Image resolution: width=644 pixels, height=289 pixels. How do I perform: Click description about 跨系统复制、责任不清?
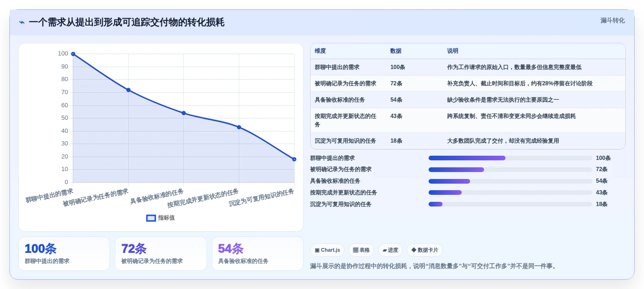click(x=512, y=116)
